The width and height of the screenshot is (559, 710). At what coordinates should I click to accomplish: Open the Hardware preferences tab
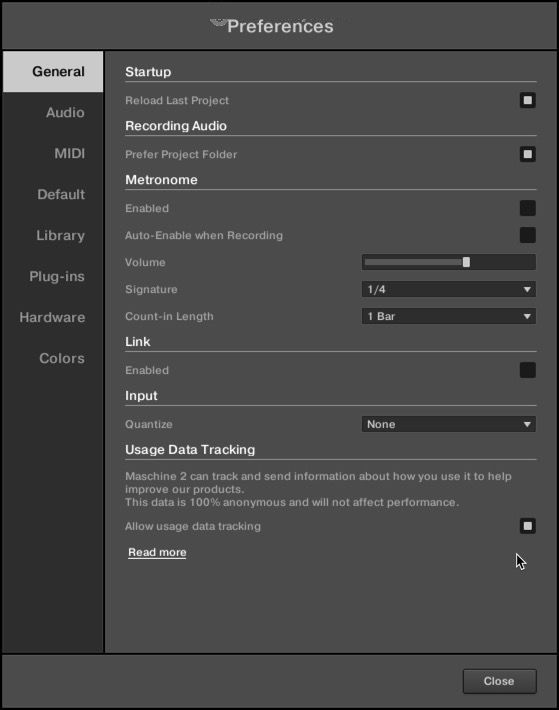[x=53, y=317]
